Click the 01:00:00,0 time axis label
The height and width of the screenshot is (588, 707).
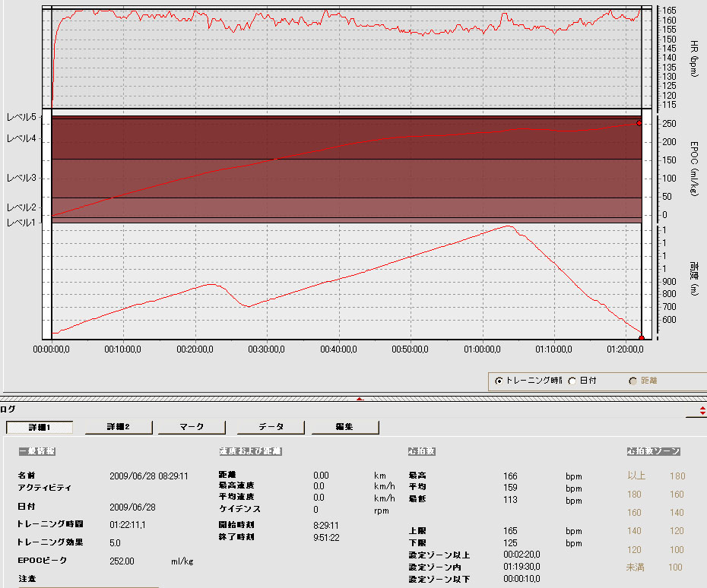[483, 349]
